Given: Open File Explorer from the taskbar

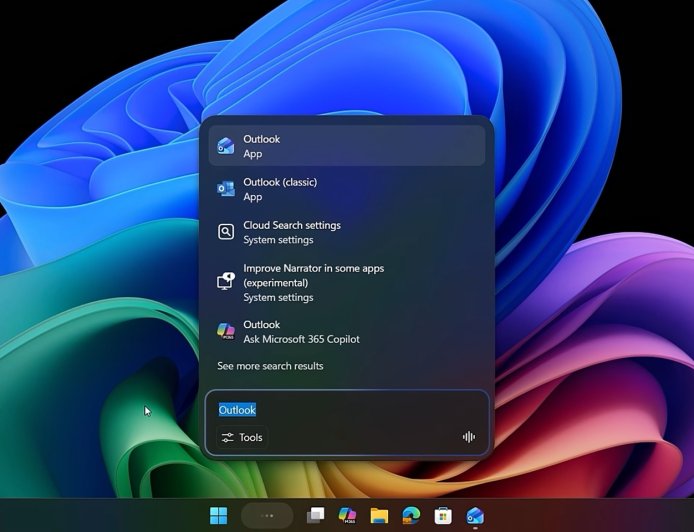Looking at the screenshot, I should pyautogui.click(x=379, y=515).
